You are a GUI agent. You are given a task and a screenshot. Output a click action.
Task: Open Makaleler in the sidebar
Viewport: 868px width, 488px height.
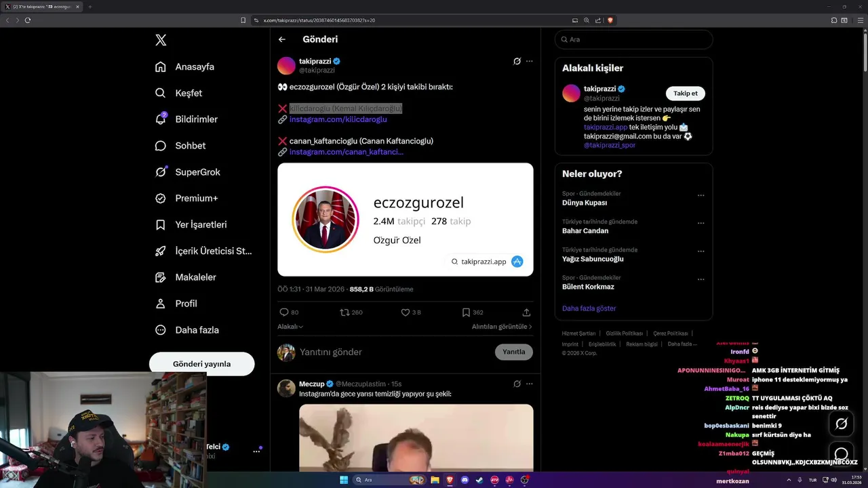click(x=185, y=277)
